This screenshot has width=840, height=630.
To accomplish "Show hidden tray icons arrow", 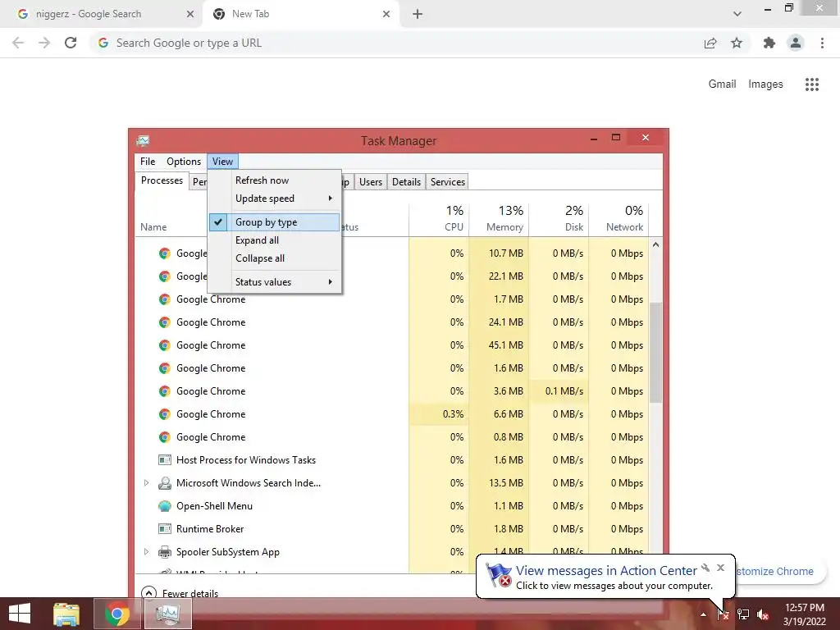I will click(x=703, y=614).
